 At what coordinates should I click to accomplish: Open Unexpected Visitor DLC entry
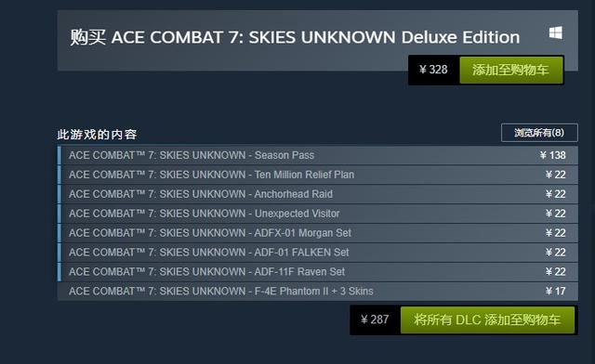click(318, 214)
